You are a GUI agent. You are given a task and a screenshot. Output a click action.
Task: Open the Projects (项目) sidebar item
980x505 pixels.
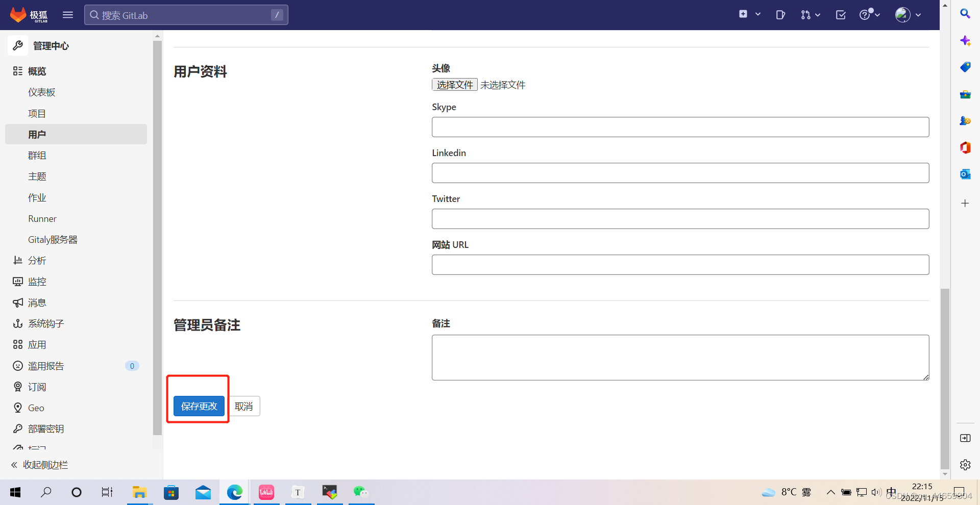tap(76, 113)
